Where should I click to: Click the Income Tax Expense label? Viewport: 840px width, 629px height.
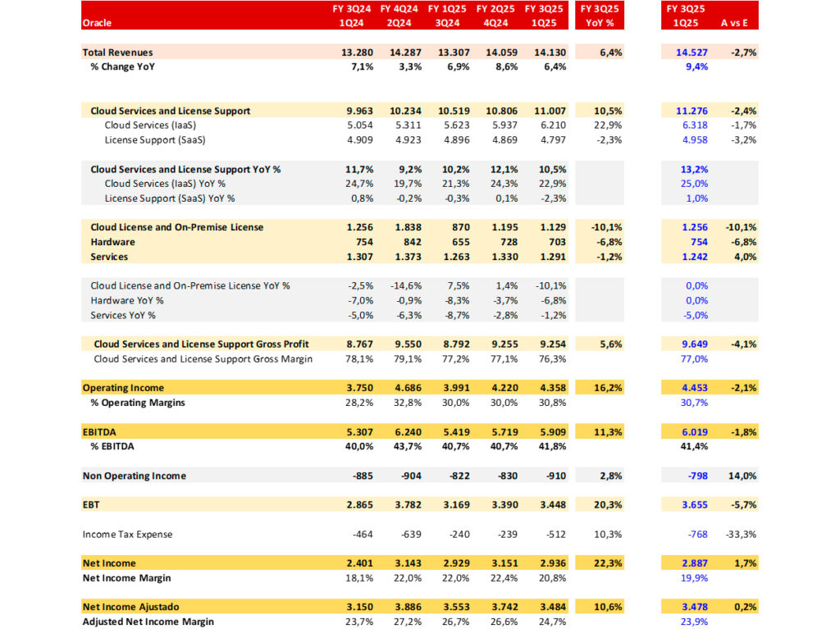tap(127, 534)
